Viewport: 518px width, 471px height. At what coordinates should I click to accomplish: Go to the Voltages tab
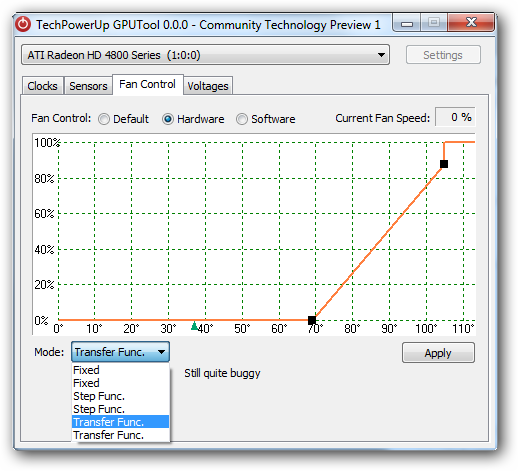pos(208,86)
